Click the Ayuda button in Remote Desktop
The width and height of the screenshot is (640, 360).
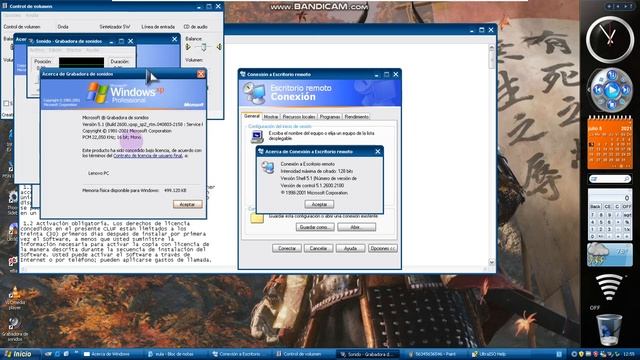pos(350,248)
